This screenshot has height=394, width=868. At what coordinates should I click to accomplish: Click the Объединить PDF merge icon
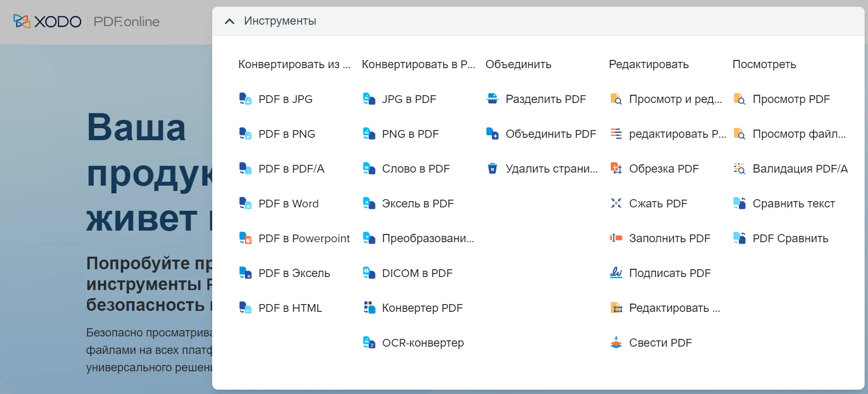click(x=492, y=134)
